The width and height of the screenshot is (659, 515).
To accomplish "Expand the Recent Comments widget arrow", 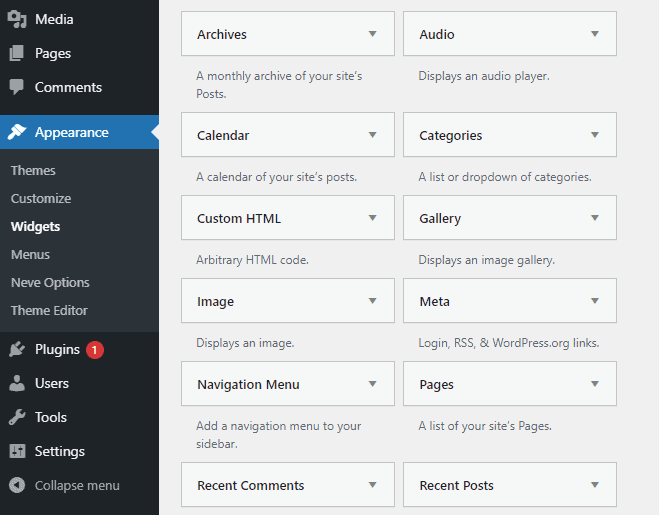I will (372, 484).
